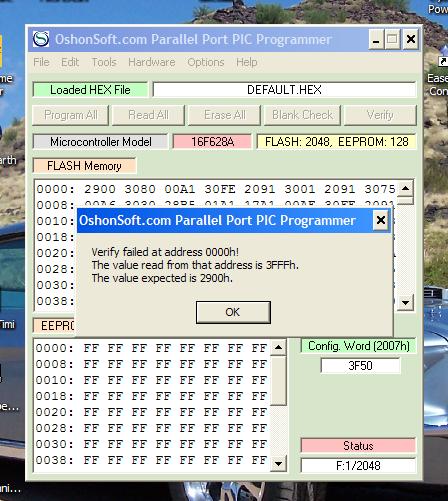Click the Status label
The image size is (448, 501).
click(x=358, y=446)
